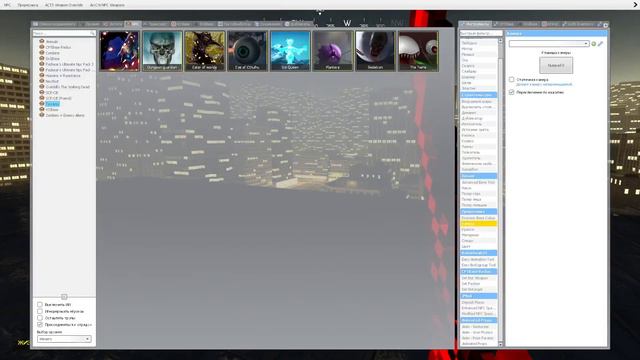Click the round icon at tool panel corner
640x360 pixels.
tap(606, 25)
